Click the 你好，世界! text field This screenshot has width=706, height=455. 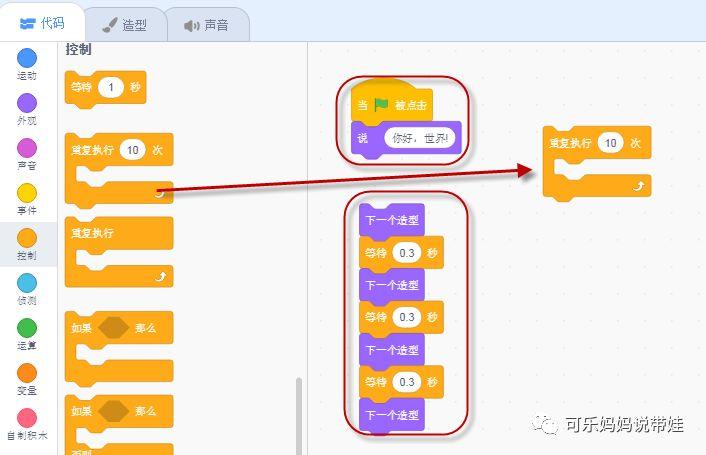420,138
